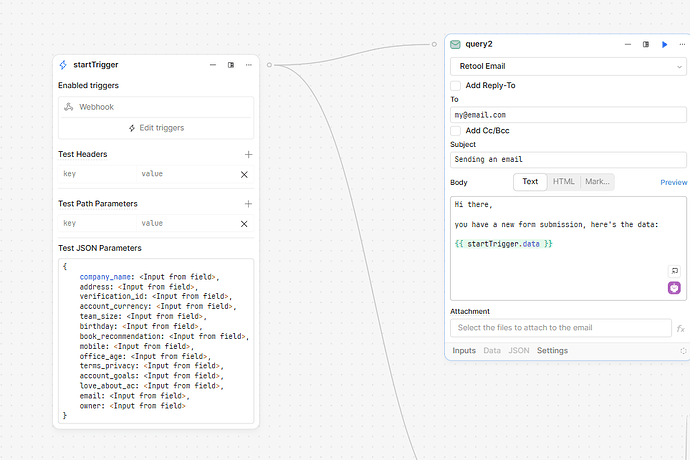This screenshot has height=460, width=690.
Task: Remove the Test Path Parameters row
Action: tap(244, 224)
